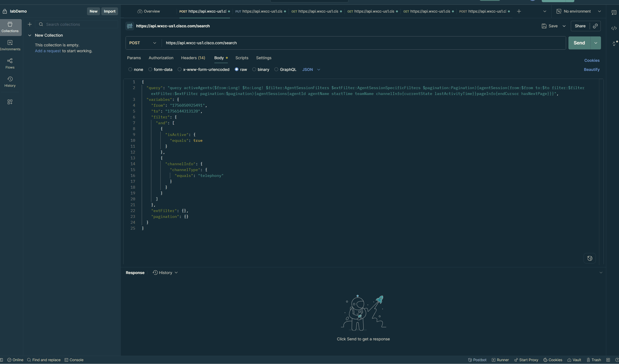Click Start Proxy in the status bar

coord(526,360)
